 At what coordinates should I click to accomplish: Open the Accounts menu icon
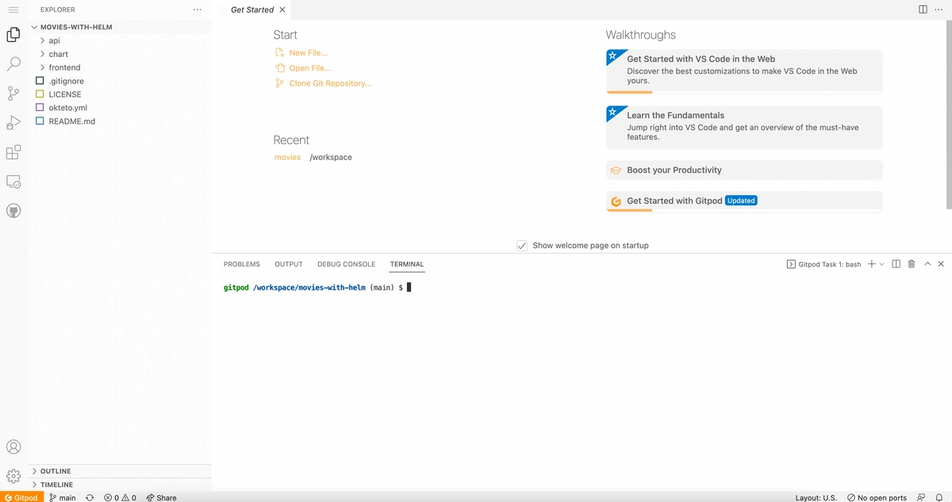tap(13, 447)
